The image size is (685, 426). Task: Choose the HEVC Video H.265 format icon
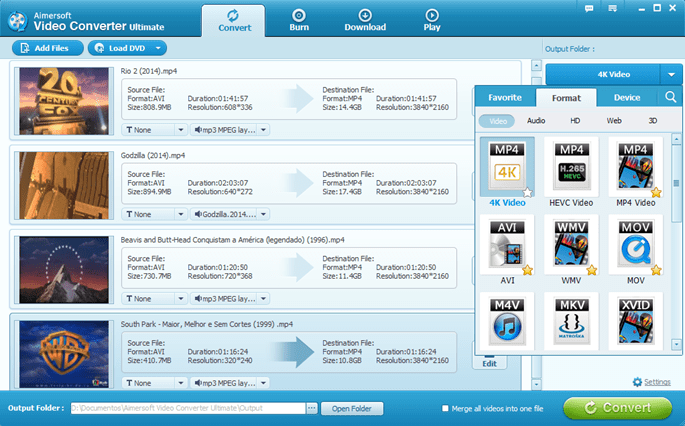[x=571, y=168]
